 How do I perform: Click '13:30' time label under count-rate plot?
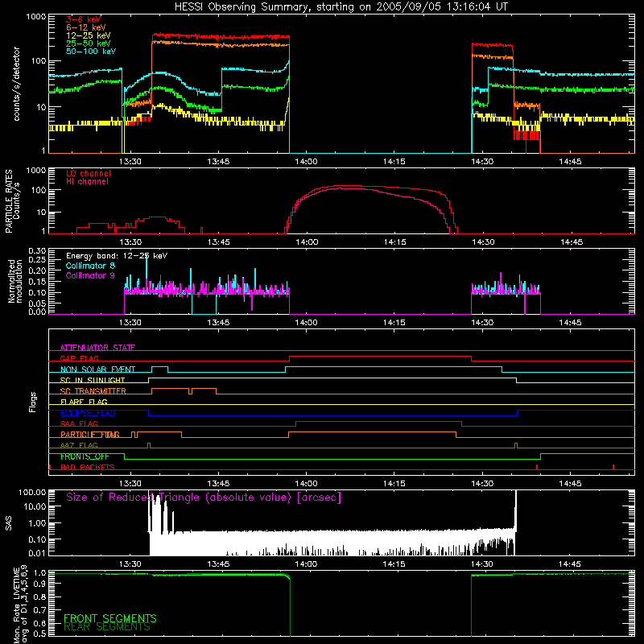coord(130,162)
